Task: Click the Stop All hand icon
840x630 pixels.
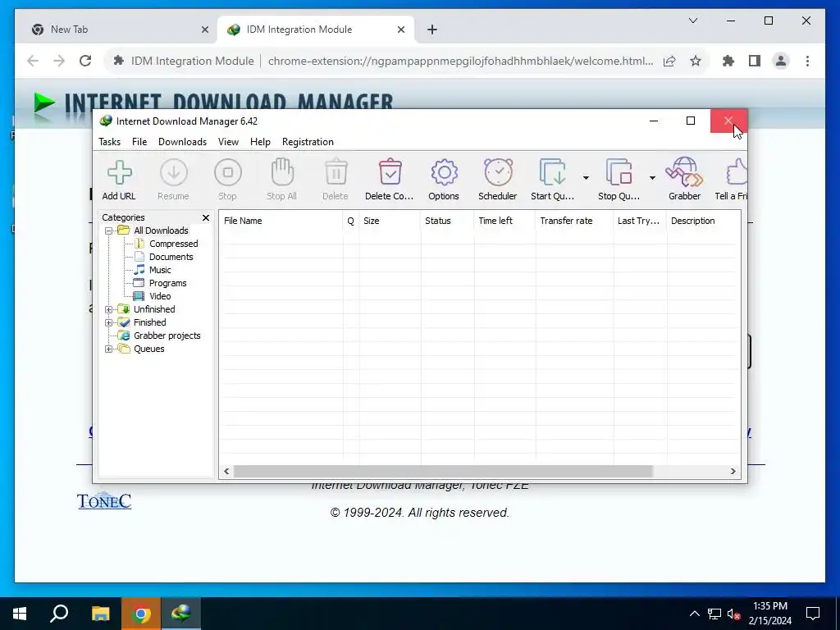Action: pyautogui.click(x=282, y=172)
